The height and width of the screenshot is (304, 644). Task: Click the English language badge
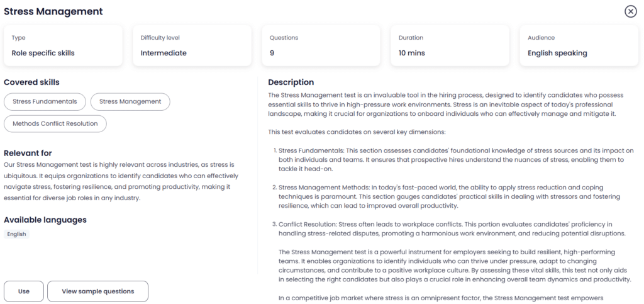(16, 234)
